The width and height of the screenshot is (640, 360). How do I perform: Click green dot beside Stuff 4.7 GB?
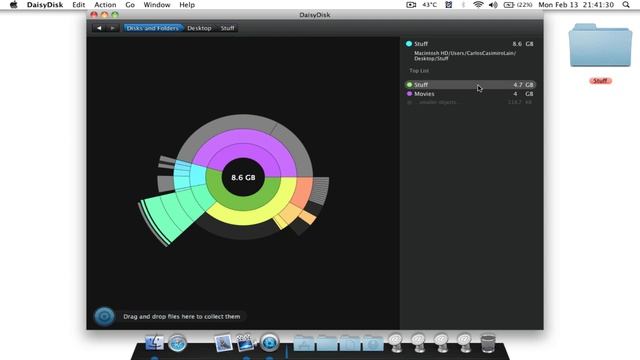409,84
